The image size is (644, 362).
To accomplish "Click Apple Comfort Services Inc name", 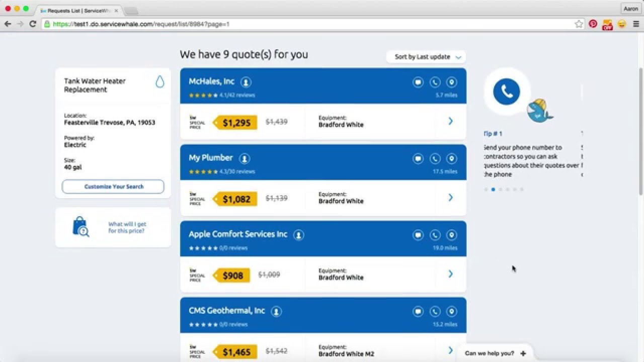I will [x=238, y=234].
